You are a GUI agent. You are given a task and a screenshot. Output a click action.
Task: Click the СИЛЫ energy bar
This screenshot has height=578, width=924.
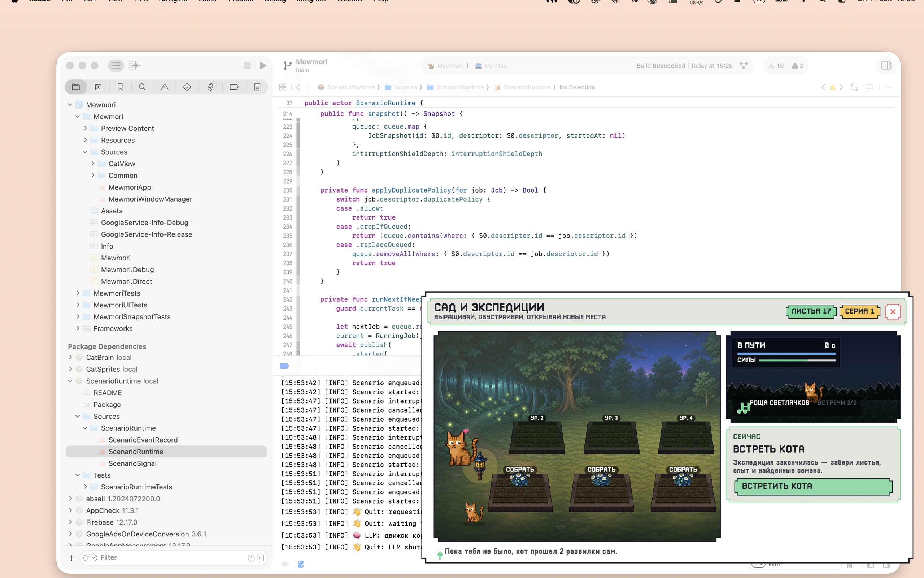[797, 360]
